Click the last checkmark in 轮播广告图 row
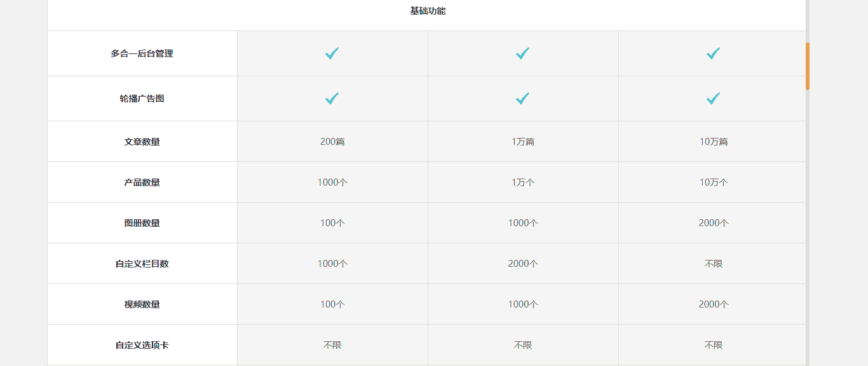 [x=714, y=98]
